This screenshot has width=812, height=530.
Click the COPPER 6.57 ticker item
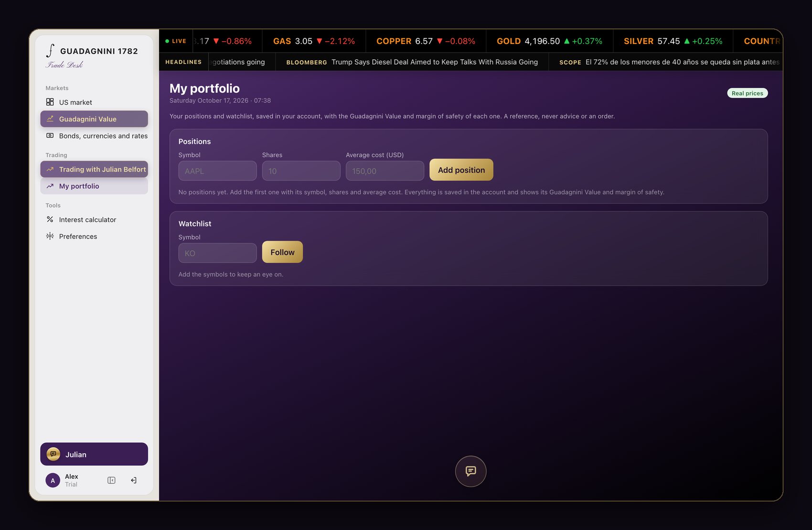(x=426, y=41)
